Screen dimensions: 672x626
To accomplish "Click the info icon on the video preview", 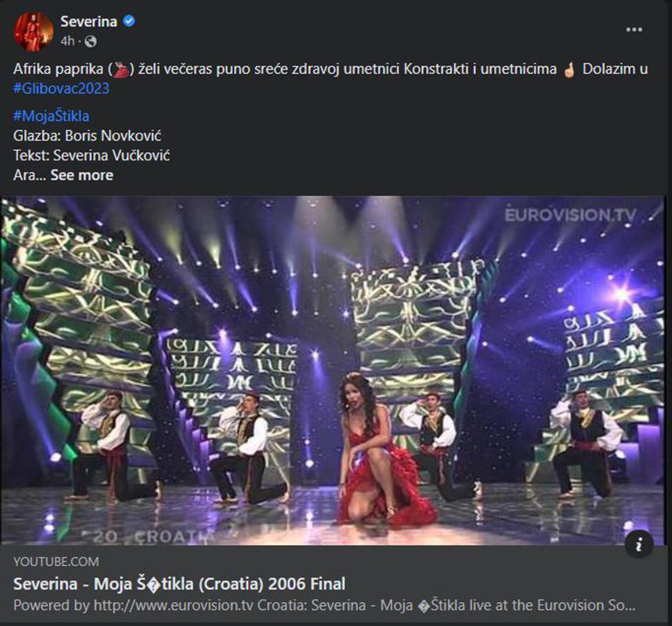I will (639, 544).
